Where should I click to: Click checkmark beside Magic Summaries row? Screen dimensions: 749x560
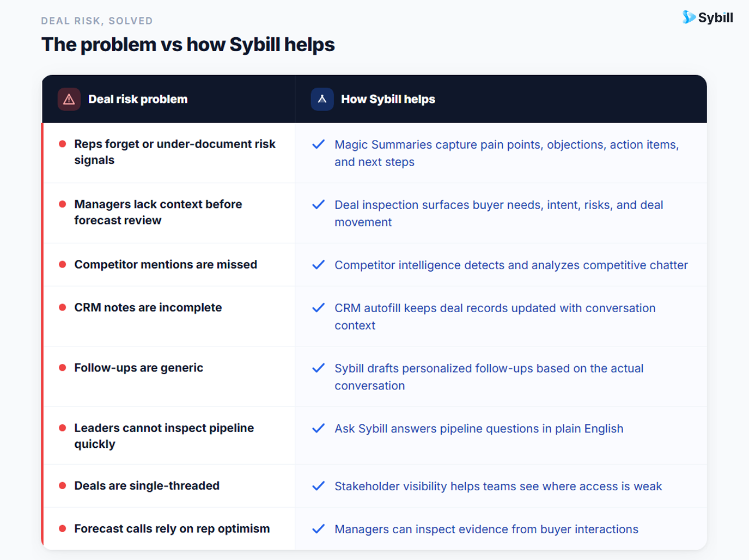[319, 144]
